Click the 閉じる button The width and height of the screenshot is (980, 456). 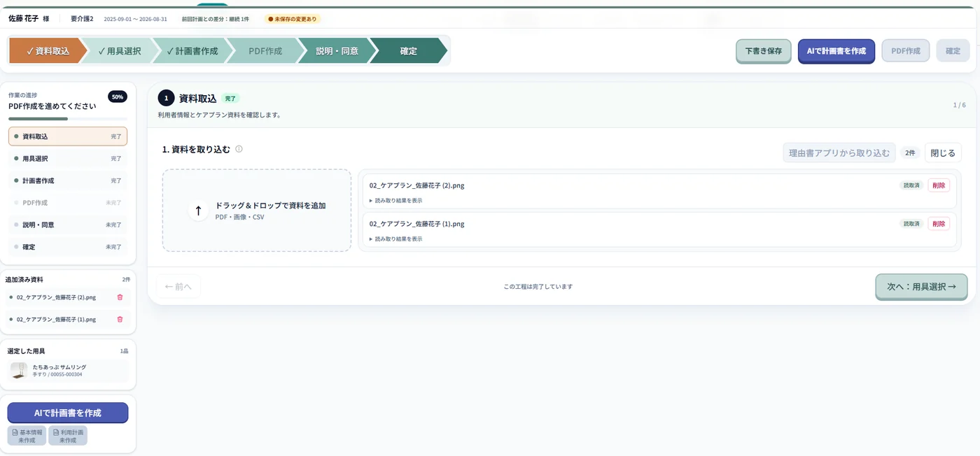coord(943,152)
